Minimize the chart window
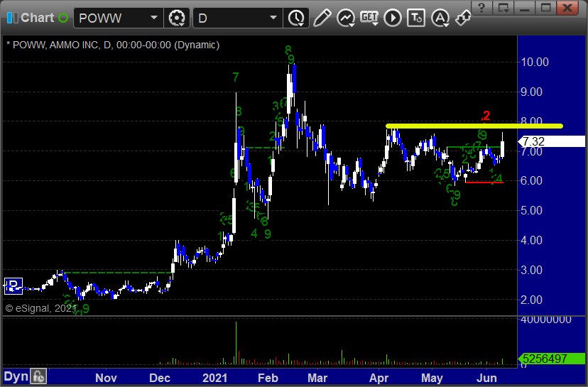Viewport: 588px width, 387px height. 525,8
